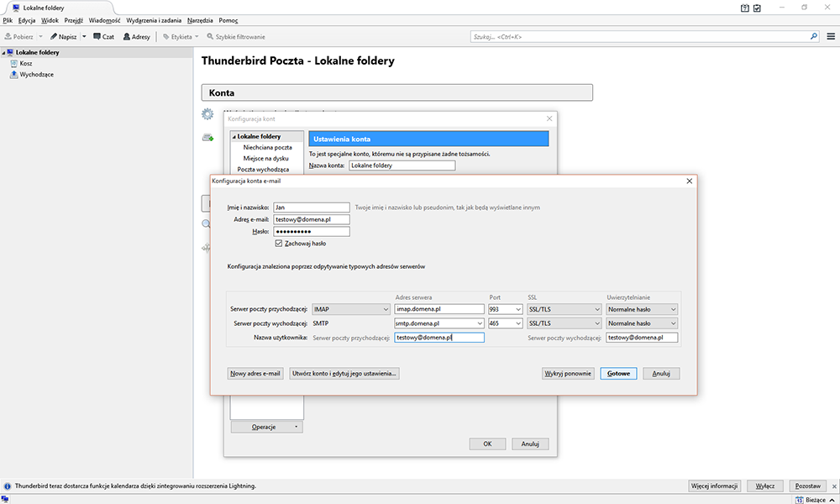Close the Konfiguracja kont window
The width and height of the screenshot is (840, 504).
coord(549,118)
